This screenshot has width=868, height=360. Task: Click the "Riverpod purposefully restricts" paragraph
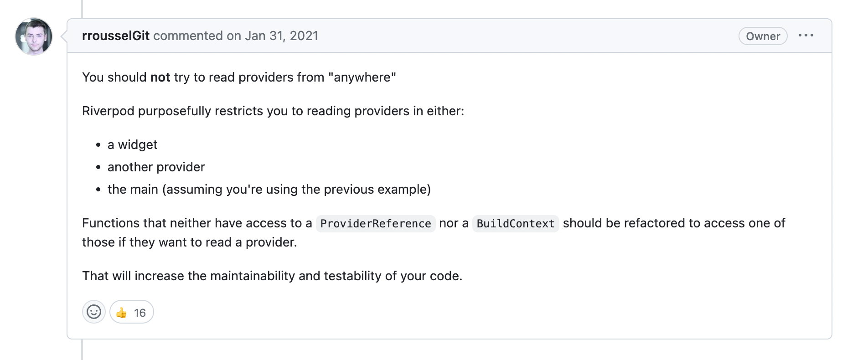click(x=273, y=111)
